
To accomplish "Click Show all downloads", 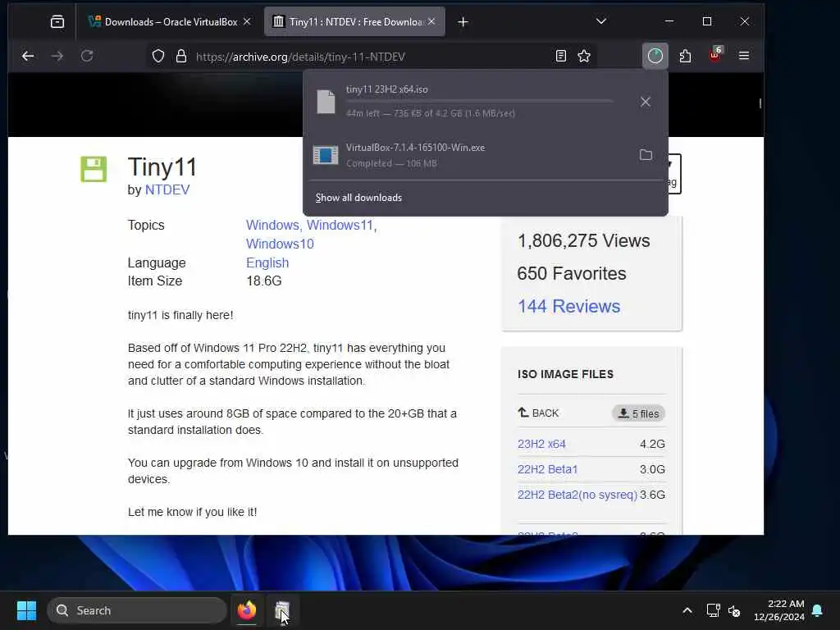I will click(358, 198).
